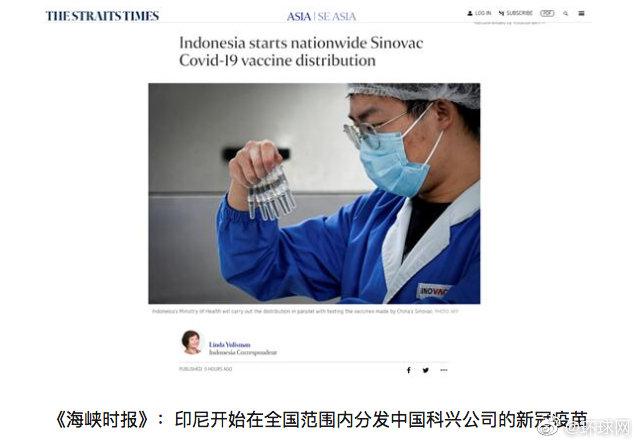
Task: Click the article headline about Sinovac distribution
Action: [x=301, y=52]
